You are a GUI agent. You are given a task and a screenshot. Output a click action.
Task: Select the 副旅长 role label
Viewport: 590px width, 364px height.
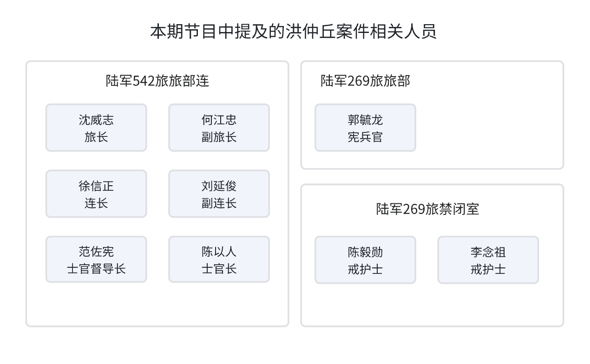click(x=219, y=137)
